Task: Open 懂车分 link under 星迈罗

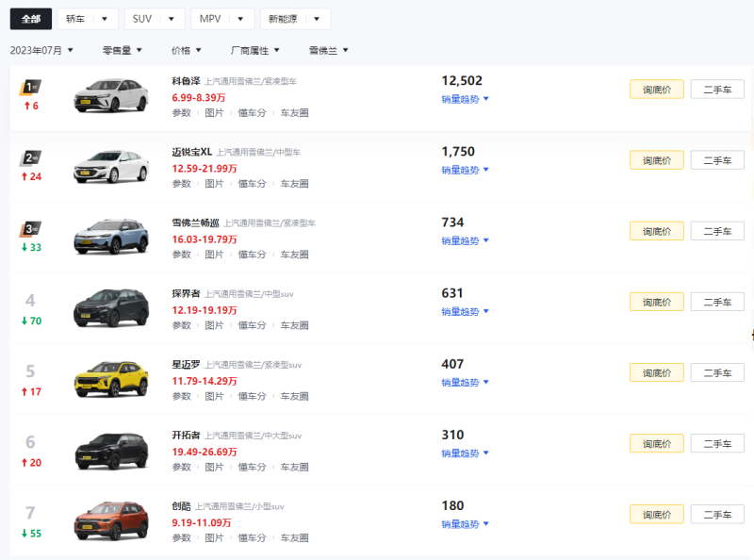Action: [x=252, y=396]
